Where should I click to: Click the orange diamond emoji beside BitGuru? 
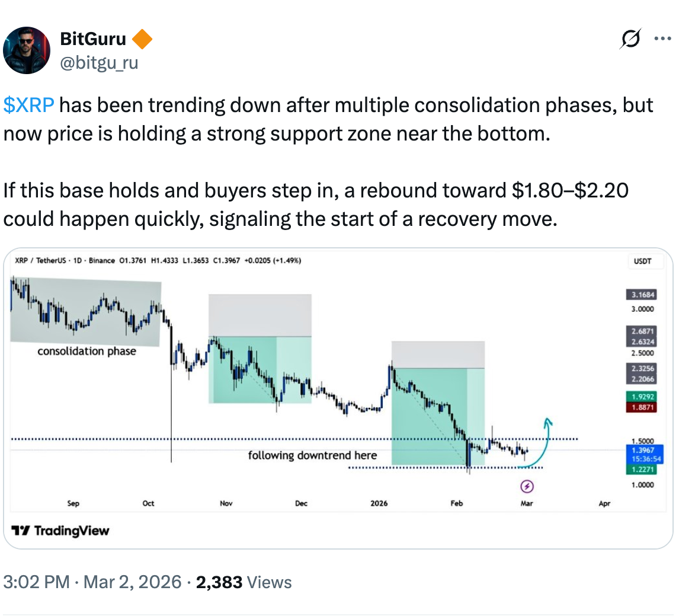[x=142, y=38]
